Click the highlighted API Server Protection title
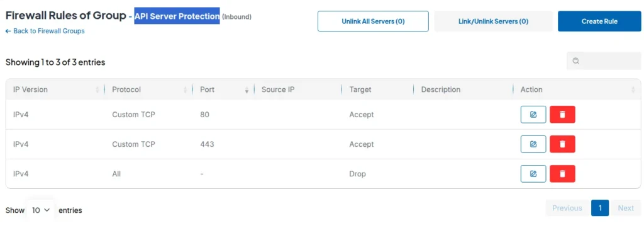This screenshot has width=644, height=228. tap(177, 16)
